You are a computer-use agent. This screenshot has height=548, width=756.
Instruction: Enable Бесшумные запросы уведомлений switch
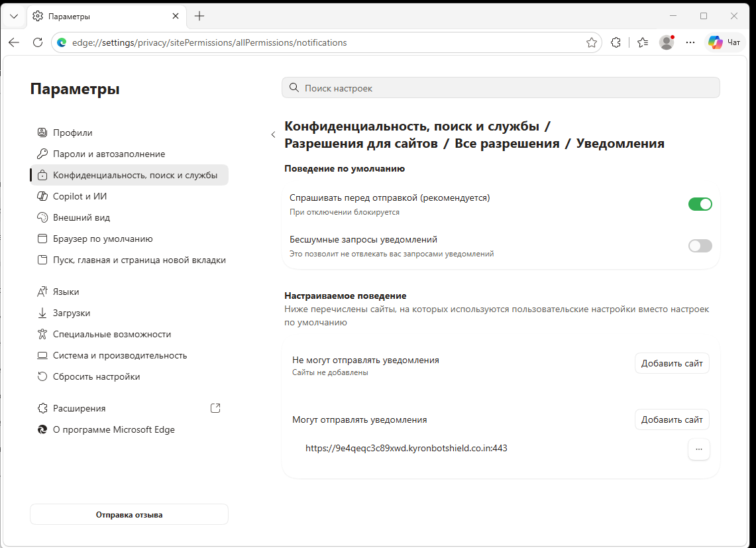pyautogui.click(x=700, y=246)
